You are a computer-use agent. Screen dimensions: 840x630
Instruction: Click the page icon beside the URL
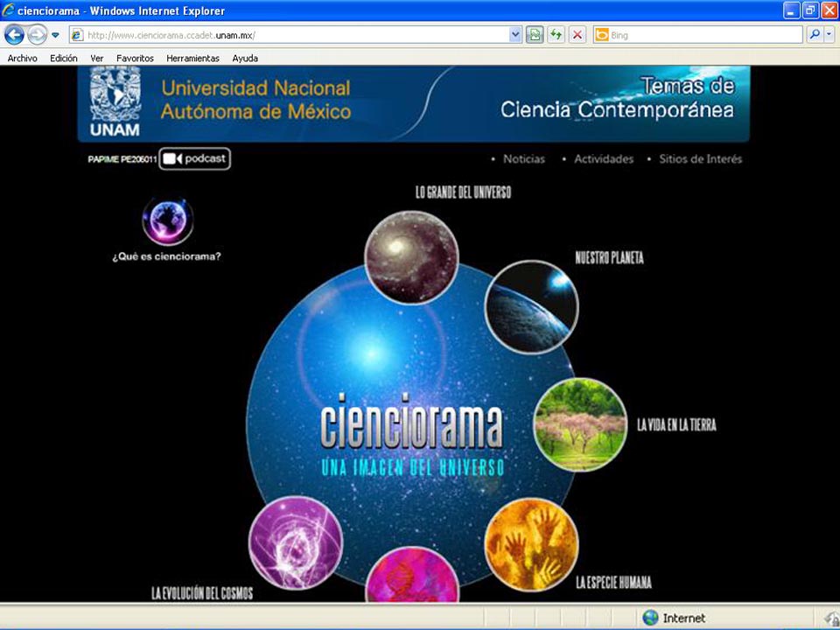click(x=77, y=35)
